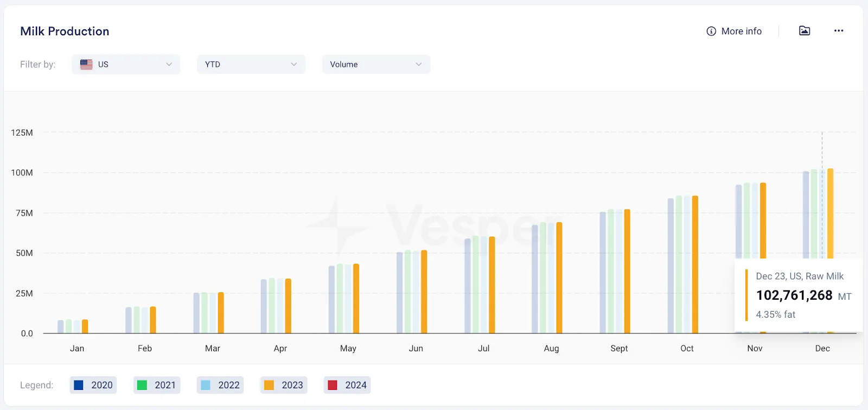Toggle the 2020 legend series
Viewport: 868px width, 410px height.
coord(93,385)
